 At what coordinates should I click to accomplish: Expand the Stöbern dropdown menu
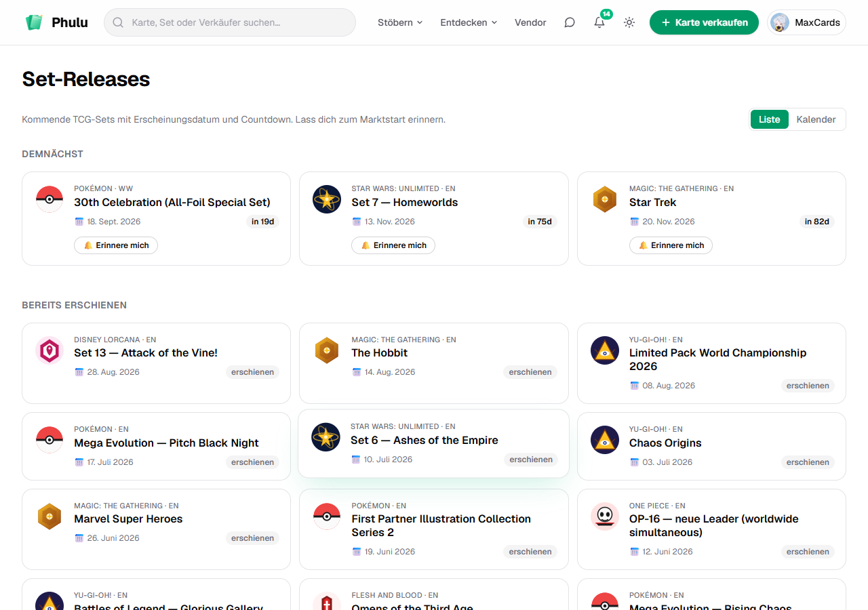pos(400,22)
